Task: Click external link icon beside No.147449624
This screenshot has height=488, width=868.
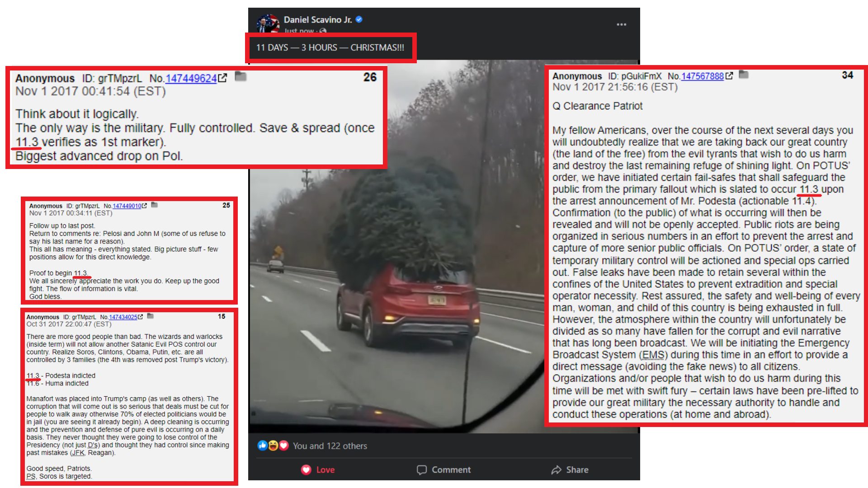Action: click(222, 78)
